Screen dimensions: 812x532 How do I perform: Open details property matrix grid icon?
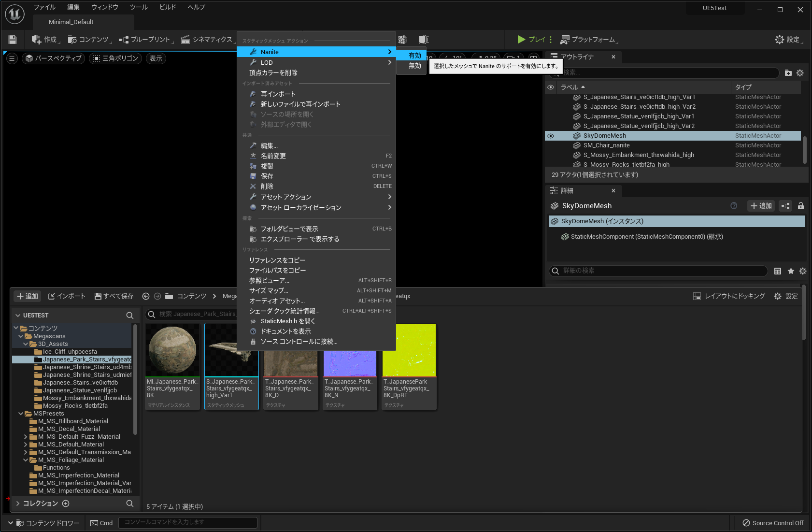(x=778, y=271)
